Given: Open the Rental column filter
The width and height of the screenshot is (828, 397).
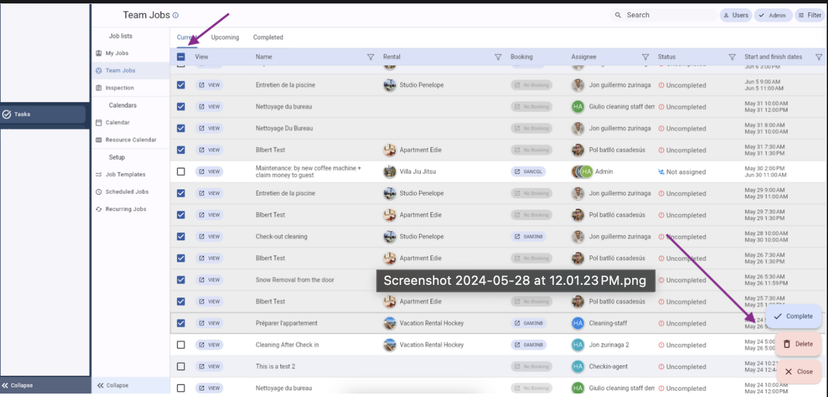Looking at the screenshot, I should 498,57.
